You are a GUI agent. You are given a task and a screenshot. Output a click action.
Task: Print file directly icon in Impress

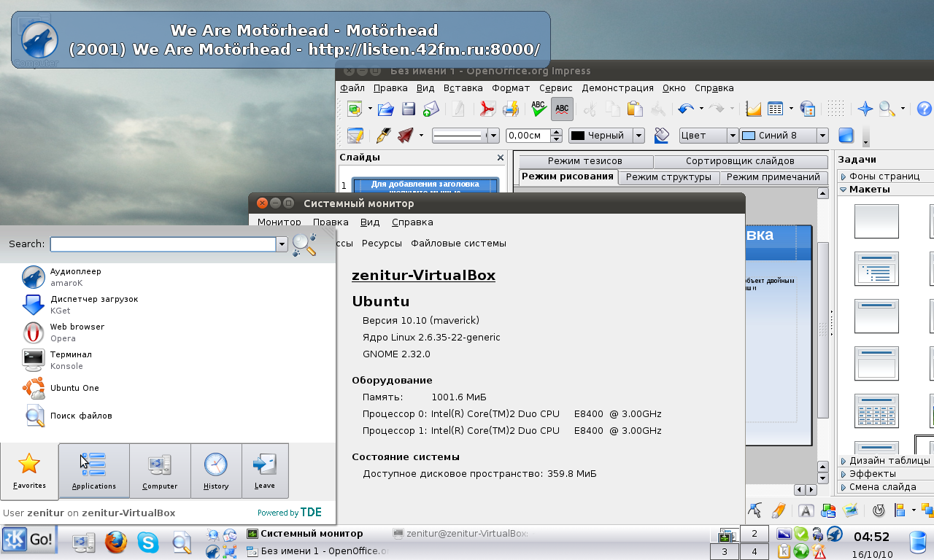pyautogui.click(x=510, y=109)
